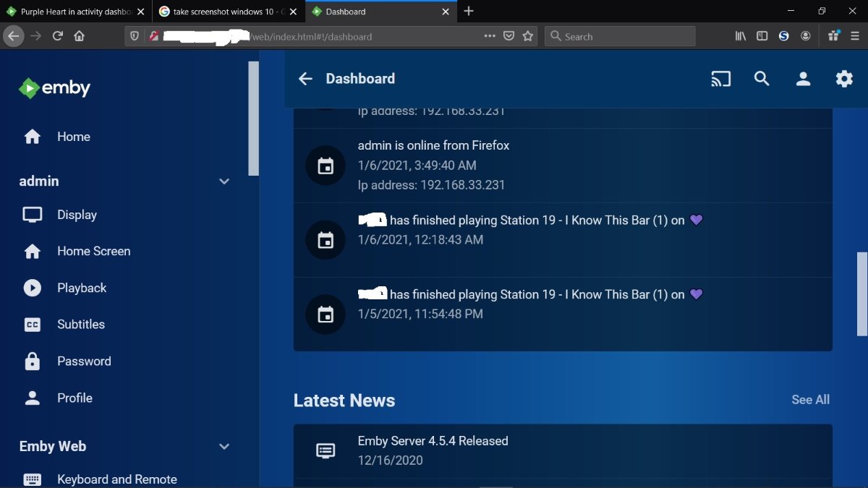Collapse the Emby Web section chevron

[x=224, y=447]
